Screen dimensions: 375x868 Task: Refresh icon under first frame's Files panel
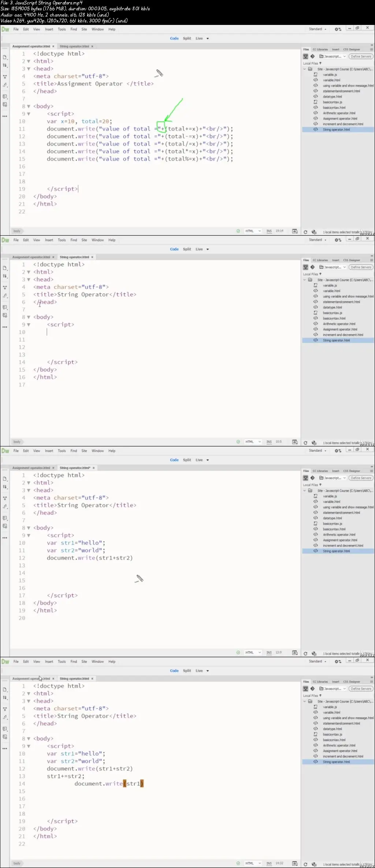point(305,232)
